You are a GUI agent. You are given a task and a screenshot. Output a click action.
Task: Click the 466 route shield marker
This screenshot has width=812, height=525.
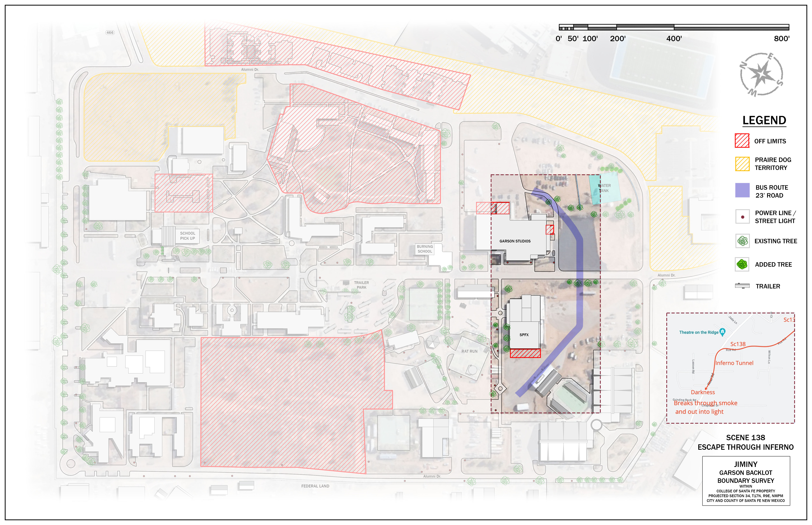pyautogui.click(x=110, y=33)
